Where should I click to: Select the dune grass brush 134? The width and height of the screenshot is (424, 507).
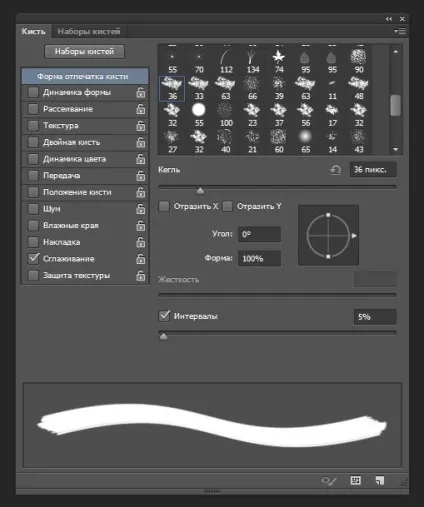(252, 61)
